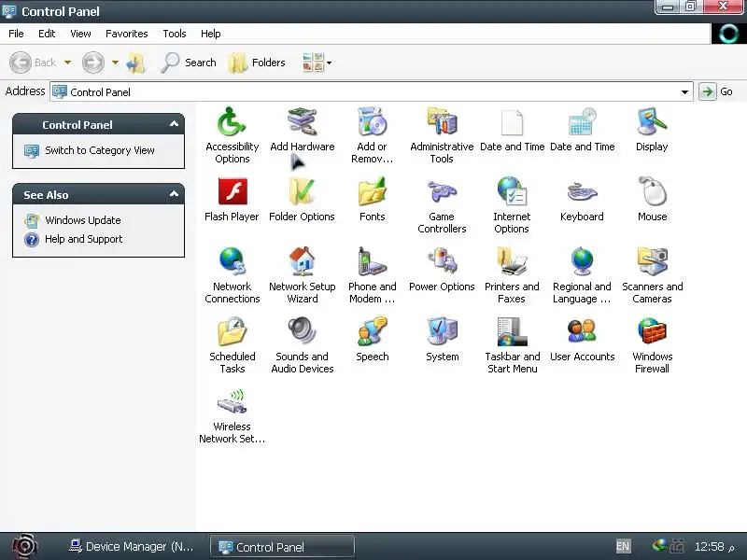
Task: Open Speech settings
Action: tap(372, 339)
